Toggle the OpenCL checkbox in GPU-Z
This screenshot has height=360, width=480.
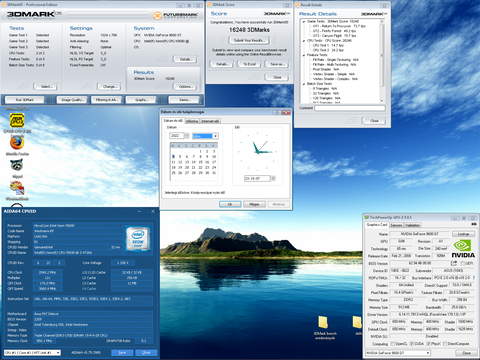[393, 344]
